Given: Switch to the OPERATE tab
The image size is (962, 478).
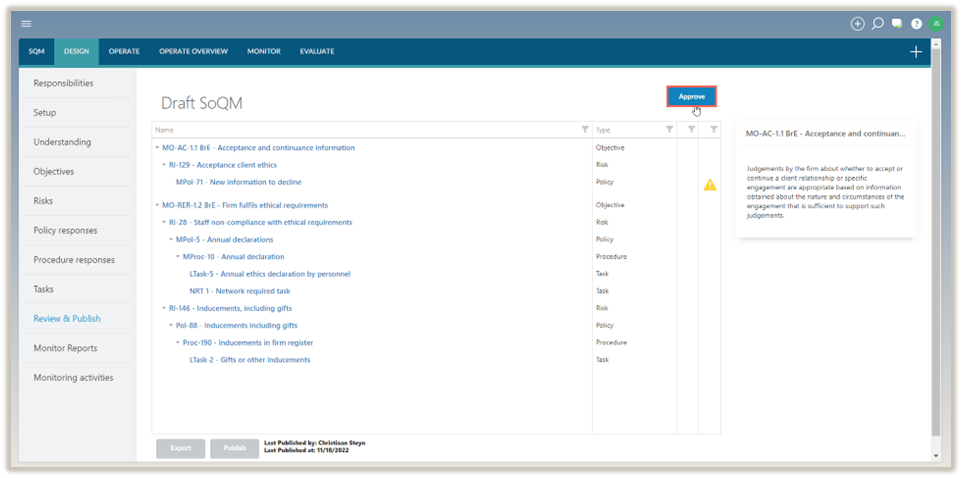Looking at the screenshot, I should point(124,51).
